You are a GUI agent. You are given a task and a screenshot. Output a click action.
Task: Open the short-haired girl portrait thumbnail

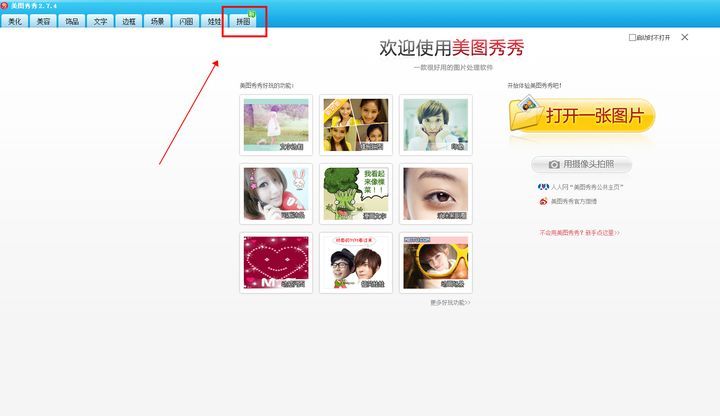[436, 125]
